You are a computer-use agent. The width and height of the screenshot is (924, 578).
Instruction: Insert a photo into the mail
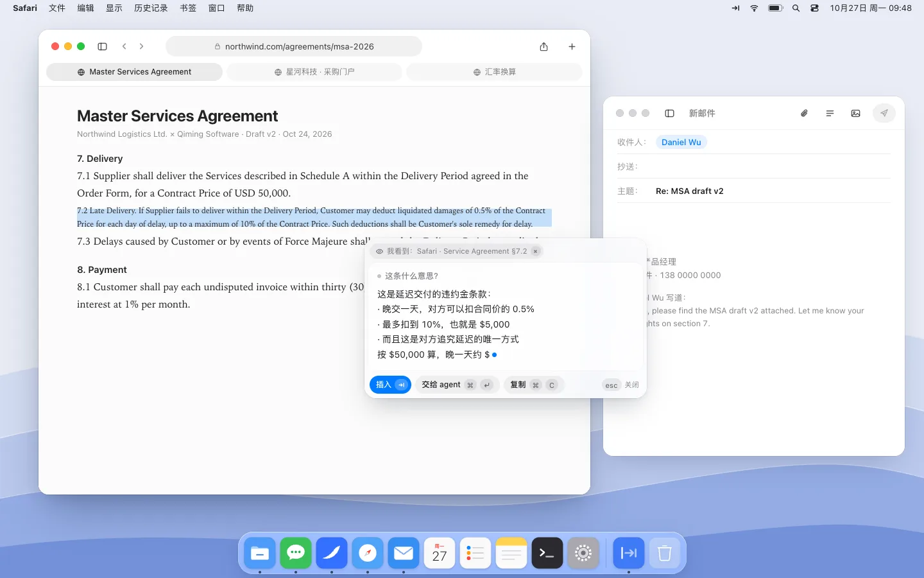coord(855,113)
